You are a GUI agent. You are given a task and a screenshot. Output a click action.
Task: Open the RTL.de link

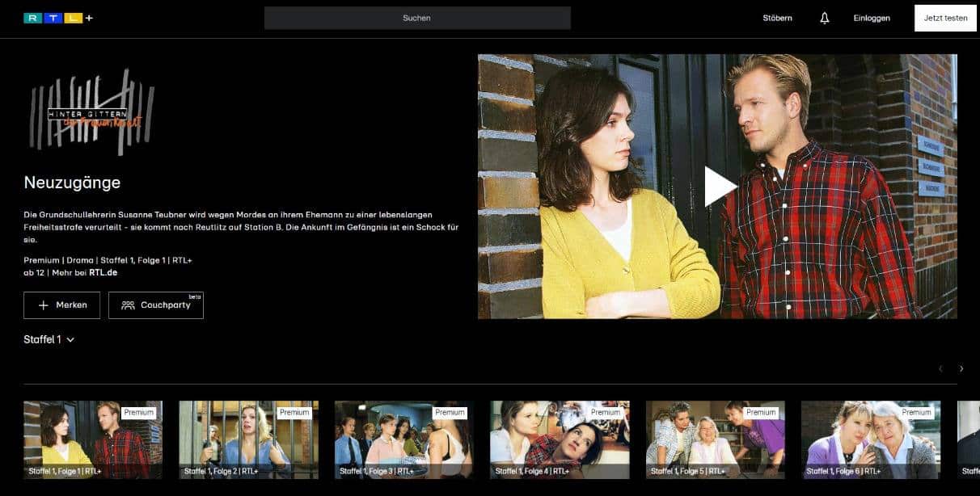point(103,273)
